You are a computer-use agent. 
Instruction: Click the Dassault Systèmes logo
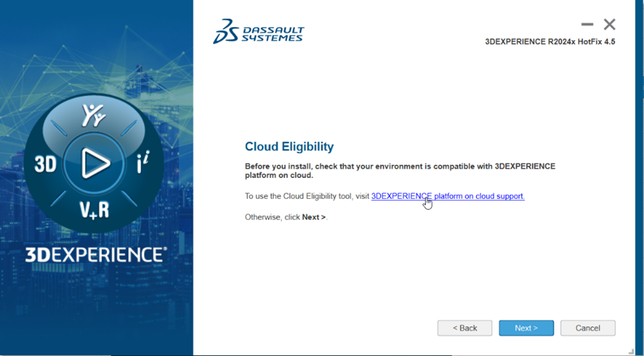pos(258,31)
